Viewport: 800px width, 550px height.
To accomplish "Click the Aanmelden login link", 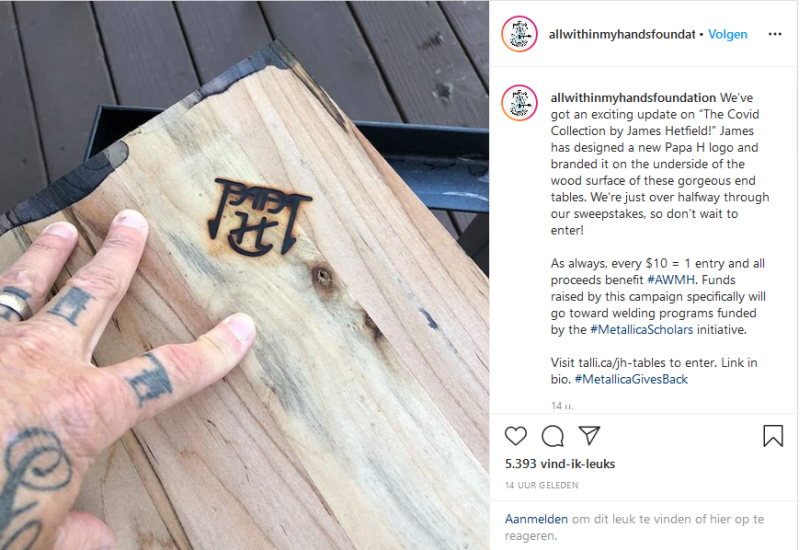I will [x=536, y=519].
